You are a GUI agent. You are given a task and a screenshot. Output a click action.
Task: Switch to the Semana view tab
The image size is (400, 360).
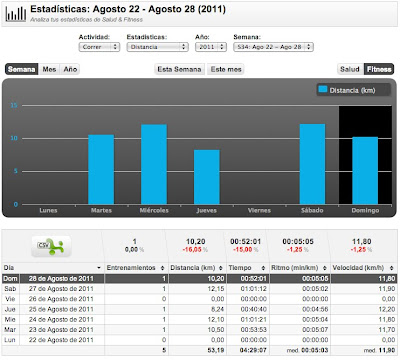click(22, 69)
